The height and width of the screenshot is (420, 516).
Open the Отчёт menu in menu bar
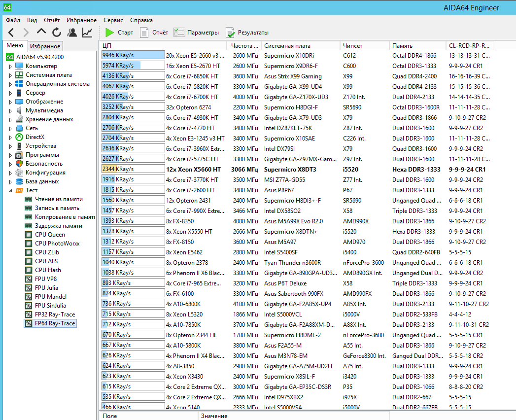52,20
